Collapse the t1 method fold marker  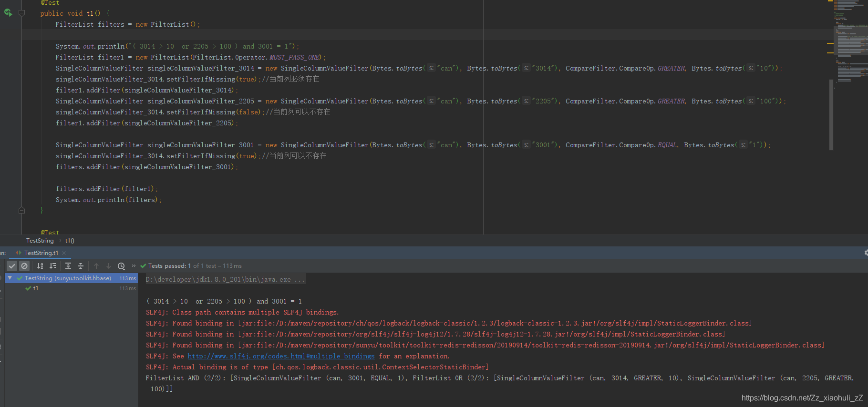(21, 13)
